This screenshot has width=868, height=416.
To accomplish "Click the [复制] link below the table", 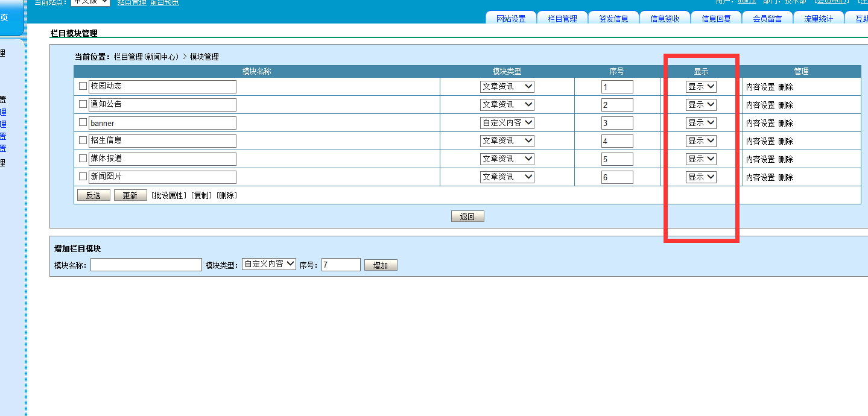I will pyautogui.click(x=201, y=195).
